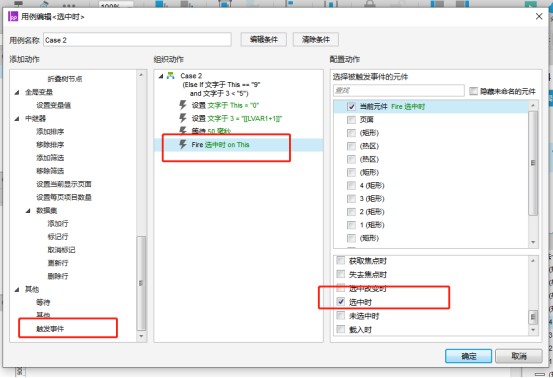553x378 pixels.
Task: Click the Axure icon in the dialog title bar
Action: click(13, 17)
